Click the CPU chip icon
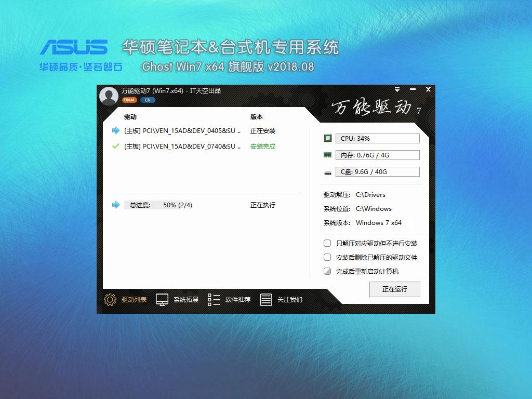532x399 pixels. point(327,138)
